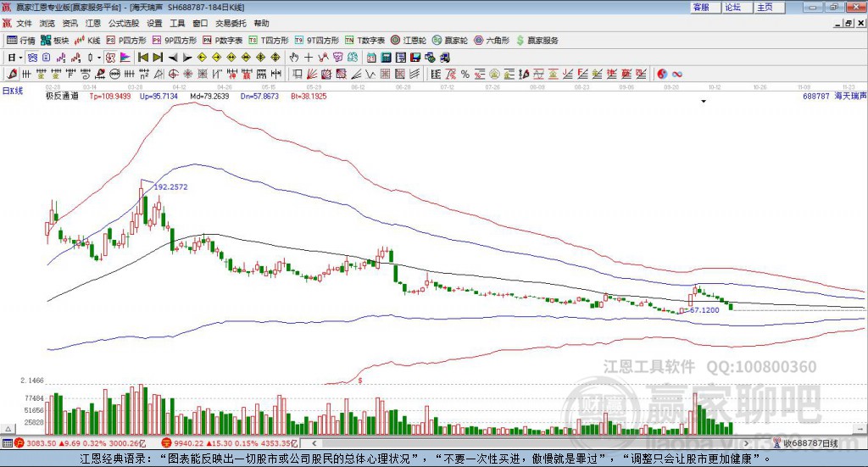Screen dimensions: 868x467
Task: Click the 论坛 button
Action: click(737, 7)
